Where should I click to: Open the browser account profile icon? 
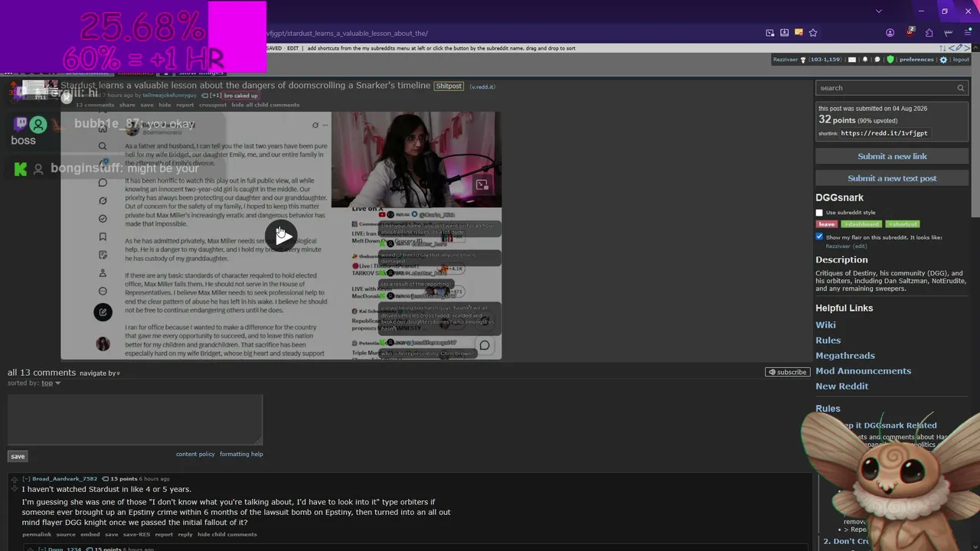[890, 33]
